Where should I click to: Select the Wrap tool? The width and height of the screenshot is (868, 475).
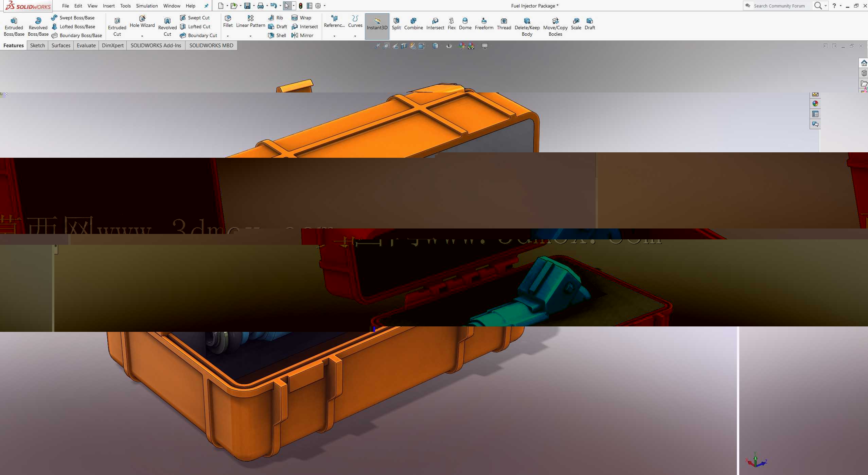pyautogui.click(x=301, y=18)
